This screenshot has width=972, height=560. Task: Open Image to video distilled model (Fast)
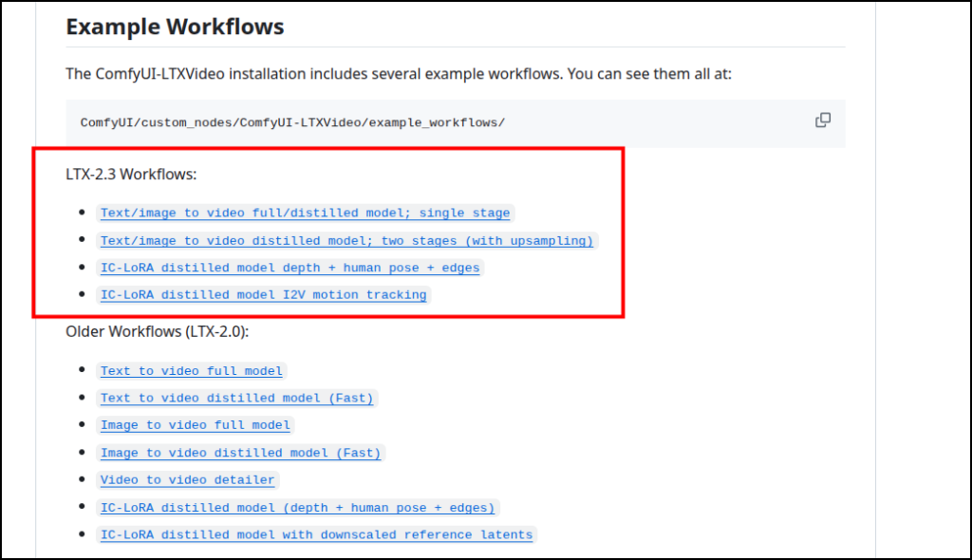coord(240,453)
